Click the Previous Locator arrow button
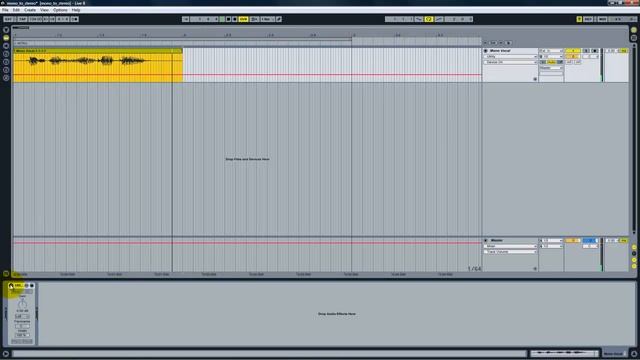 point(485,43)
